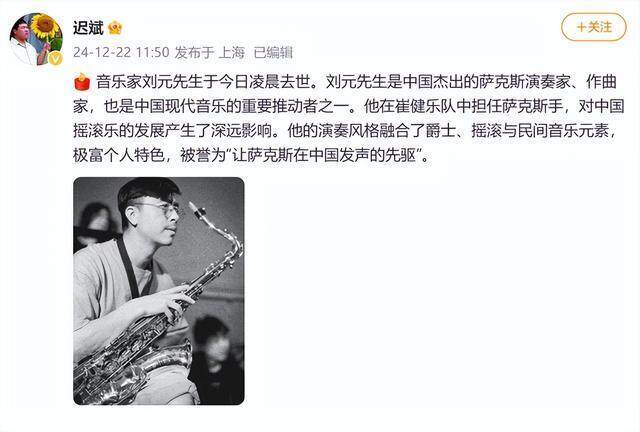Click the words 崔健乐队 in the post text
This screenshot has width=640, height=432.
coord(424,107)
